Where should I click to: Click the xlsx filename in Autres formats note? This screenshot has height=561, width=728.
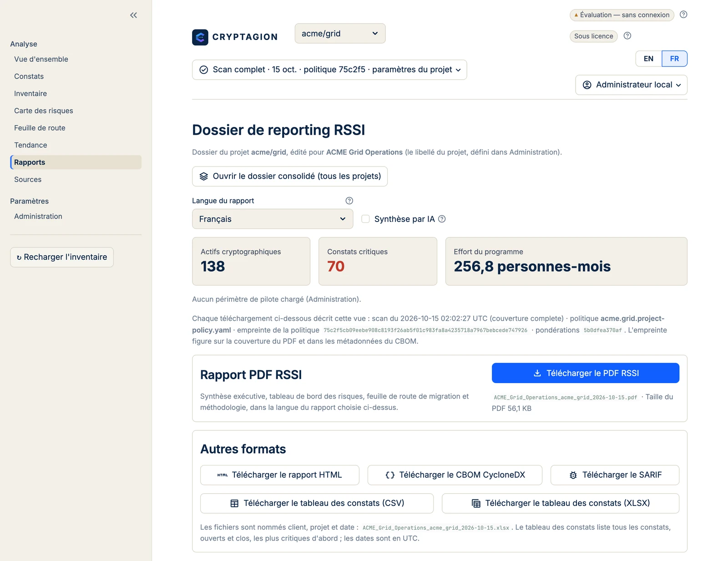tap(436, 528)
